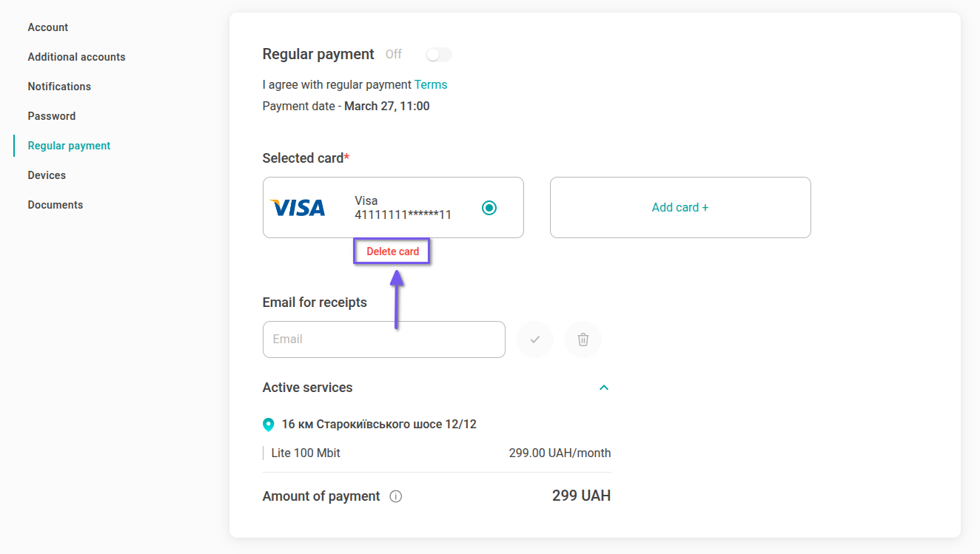This screenshot has height=554, width=980.
Task: Collapse the Active services section
Action: pyautogui.click(x=604, y=388)
